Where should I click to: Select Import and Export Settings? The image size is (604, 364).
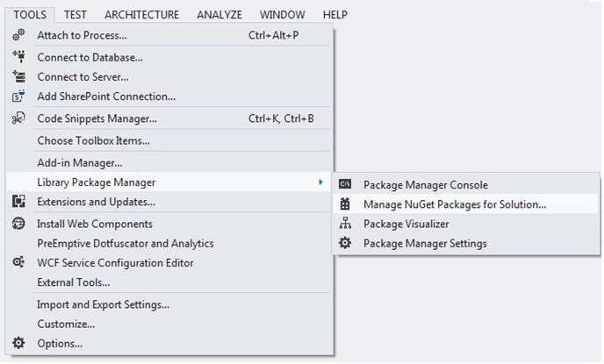pyautogui.click(x=103, y=304)
